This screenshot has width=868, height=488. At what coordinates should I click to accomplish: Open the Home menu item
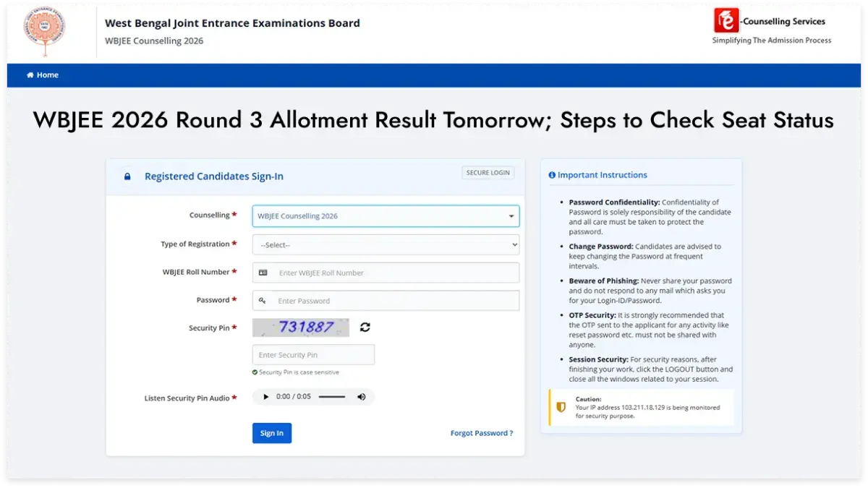[x=43, y=75]
